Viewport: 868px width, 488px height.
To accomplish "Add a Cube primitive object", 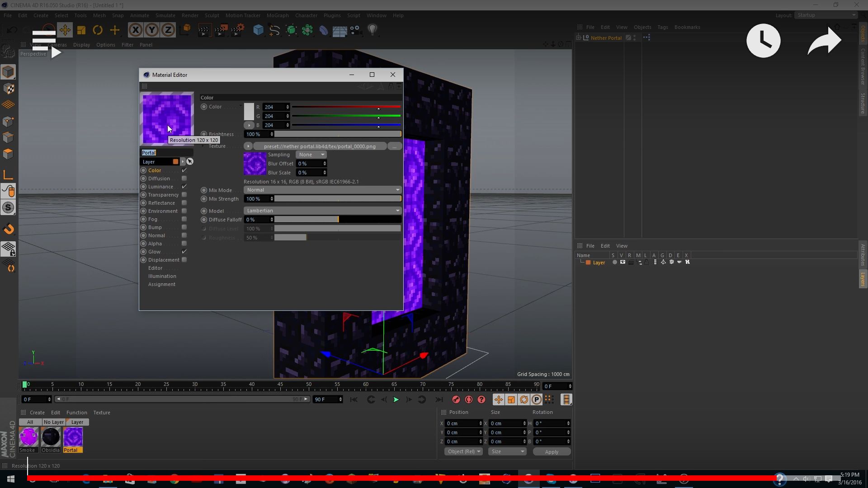I will click(258, 30).
